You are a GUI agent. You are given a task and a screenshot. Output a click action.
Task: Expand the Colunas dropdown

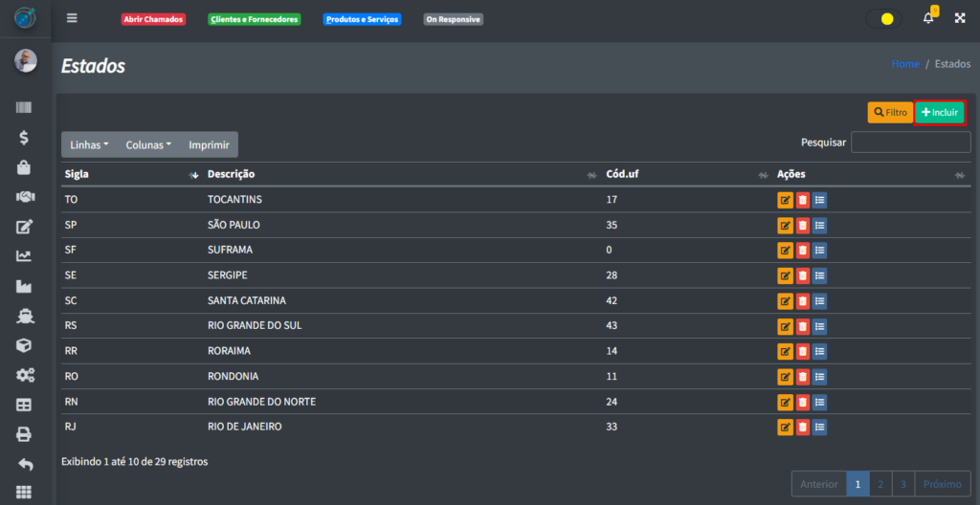click(x=148, y=145)
